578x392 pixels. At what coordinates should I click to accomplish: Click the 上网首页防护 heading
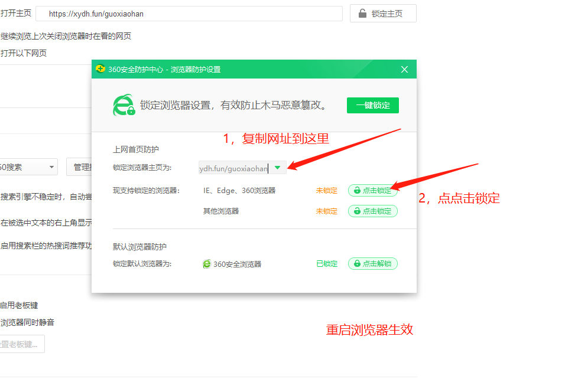[136, 149]
